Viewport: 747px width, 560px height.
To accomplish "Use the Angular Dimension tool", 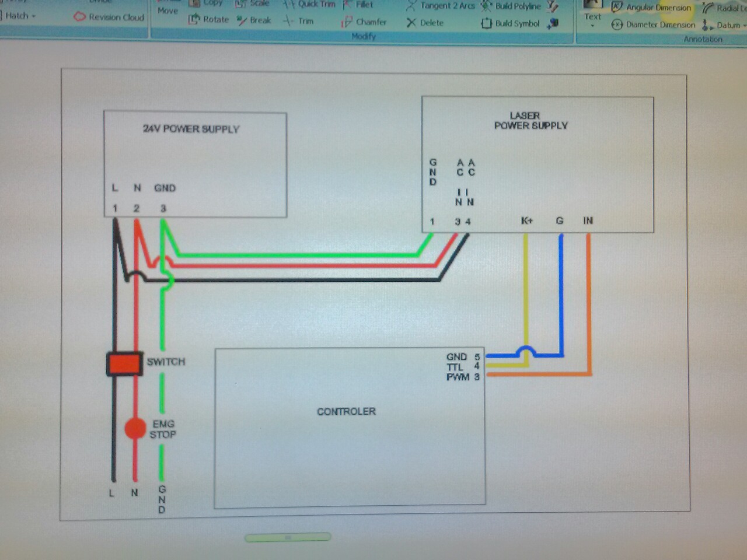I will [x=651, y=8].
